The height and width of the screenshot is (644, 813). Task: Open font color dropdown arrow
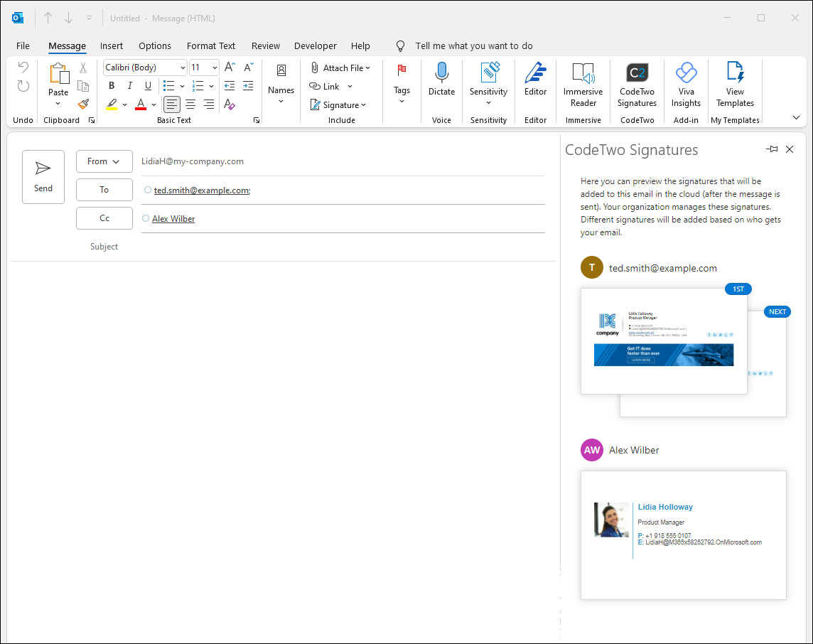[154, 104]
